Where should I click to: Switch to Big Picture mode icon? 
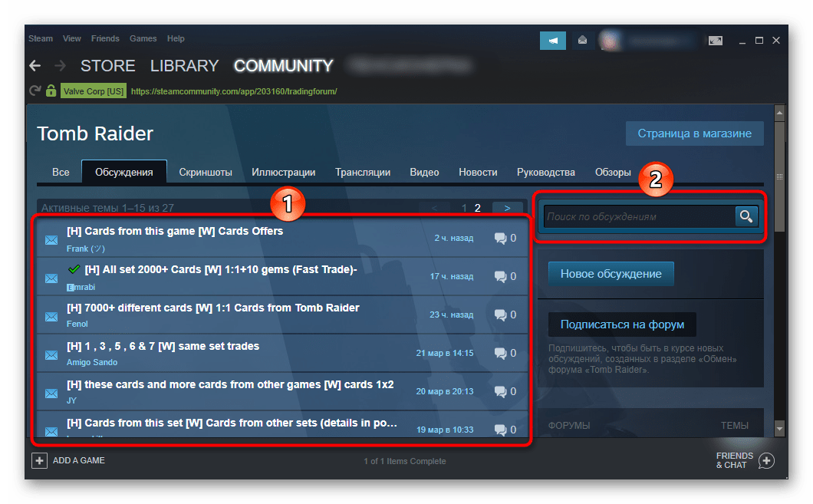pyautogui.click(x=715, y=41)
